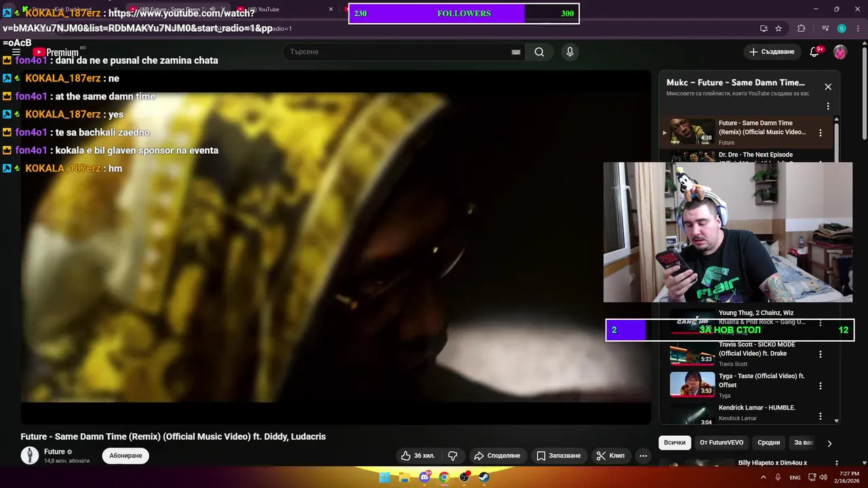
Task: Click the playlist scrollbar up arrow
Action: click(x=836, y=119)
